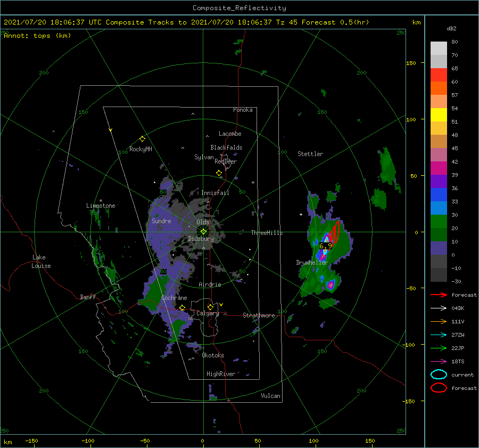Click the Lacombe city label
The height and width of the screenshot is (448, 479).
pyautogui.click(x=230, y=134)
